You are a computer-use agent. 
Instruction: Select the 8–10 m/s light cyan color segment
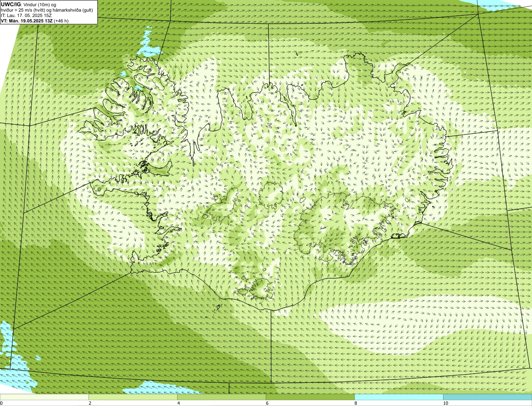pyautogui.click(x=399, y=397)
